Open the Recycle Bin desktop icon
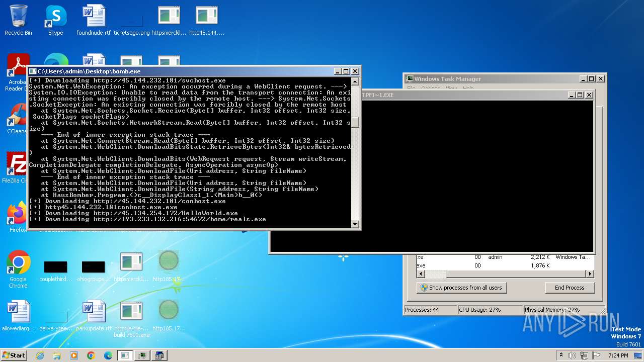The image size is (644, 362). click(x=18, y=20)
